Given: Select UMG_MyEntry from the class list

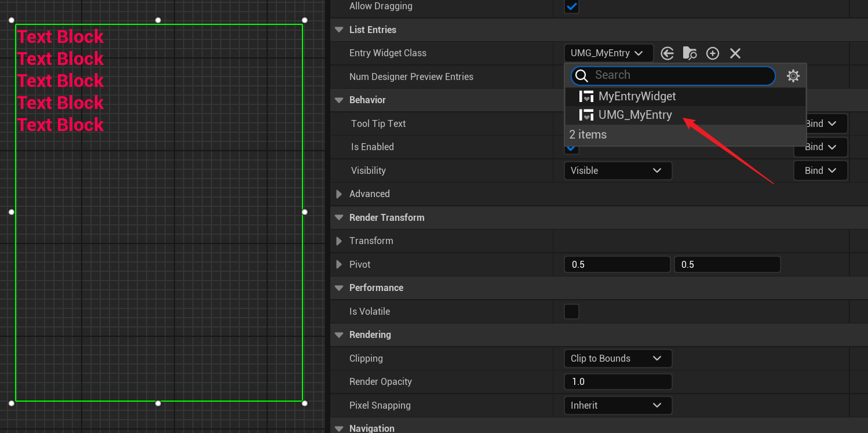Looking at the screenshot, I should pyautogui.click(x=635, y=115).
